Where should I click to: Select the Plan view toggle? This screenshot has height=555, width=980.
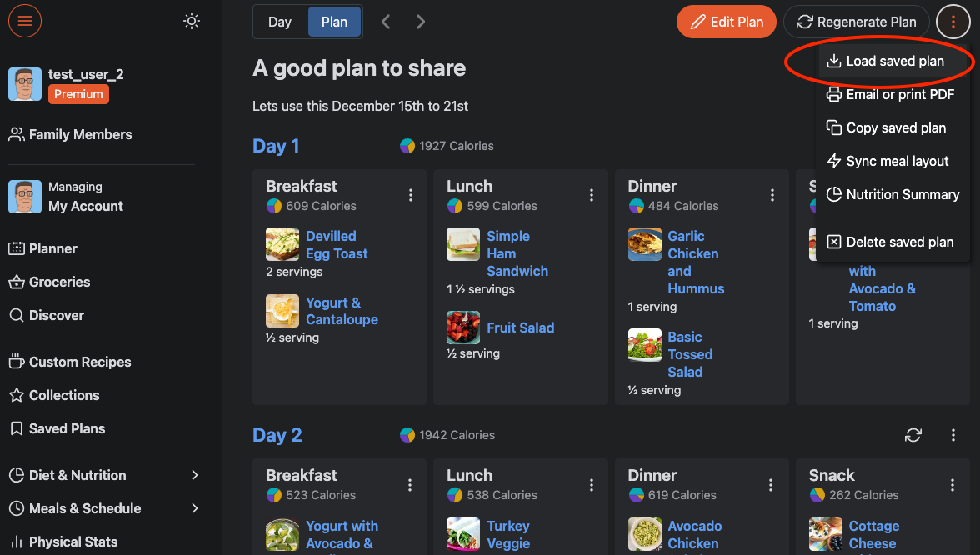[x=334, y=22]
